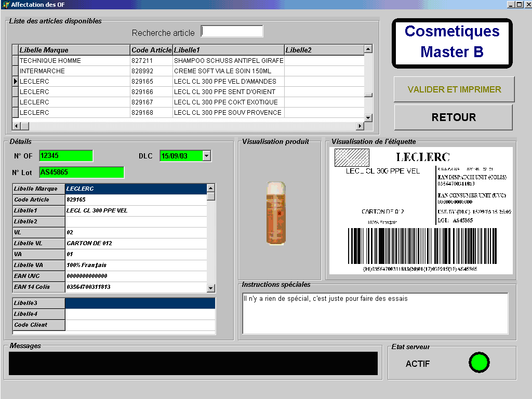Click the Libelle1 column header
This screenshot has height=399, width=532.
coord(229,50)
